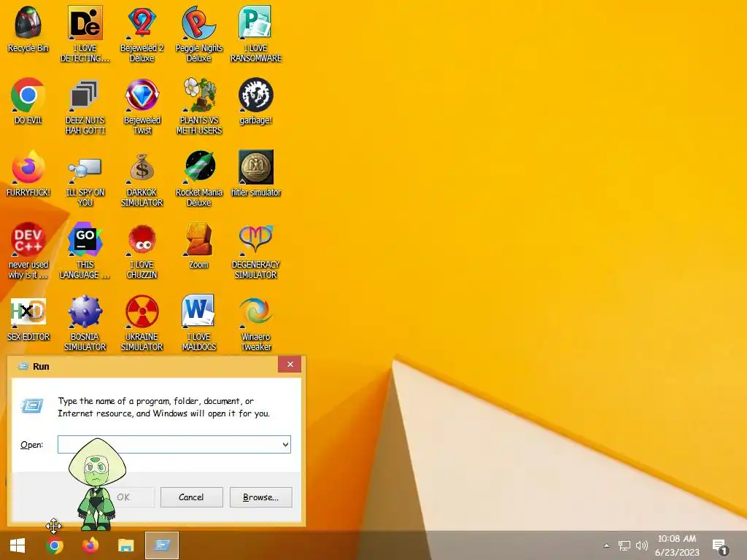
Task: Select the Winaero Tweaker shortcut
Action: 256,323
